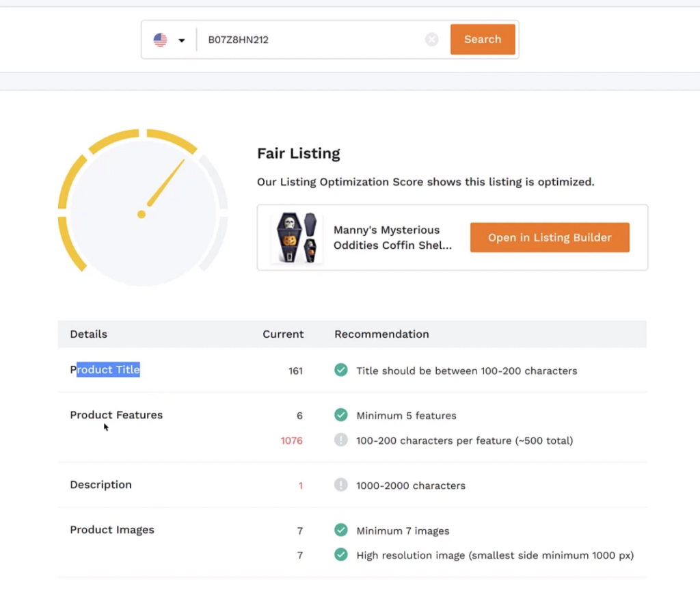The width and height of the screenshot is (700, 601).
Task: Click the Product Title row label
Action: pos(105,370)
